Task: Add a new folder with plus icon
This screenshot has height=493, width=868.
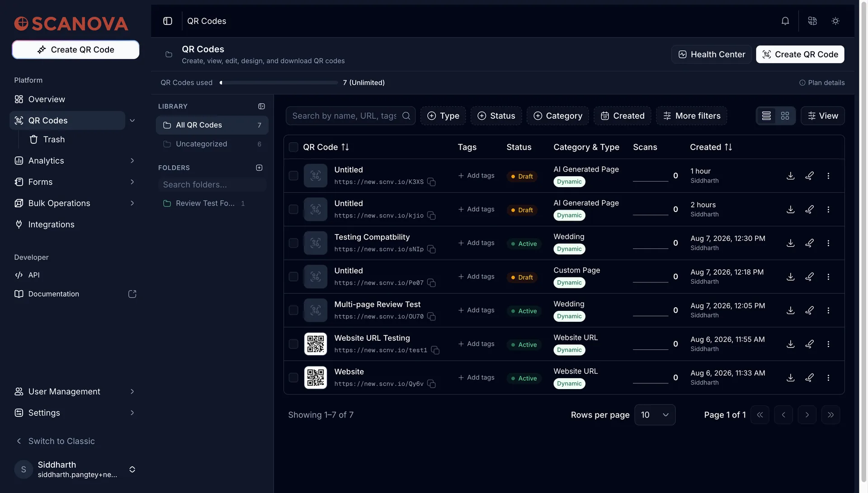Action: (259, 168)
